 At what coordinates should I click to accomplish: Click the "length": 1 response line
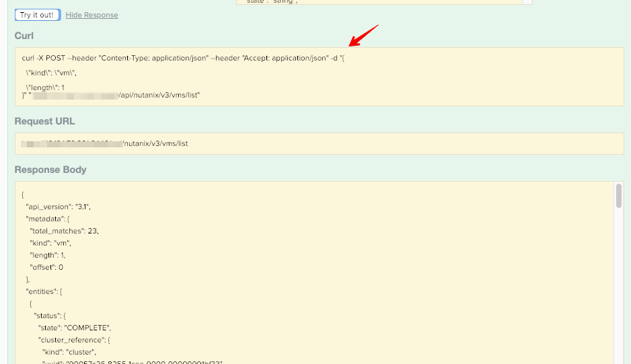tap(48, 255)
